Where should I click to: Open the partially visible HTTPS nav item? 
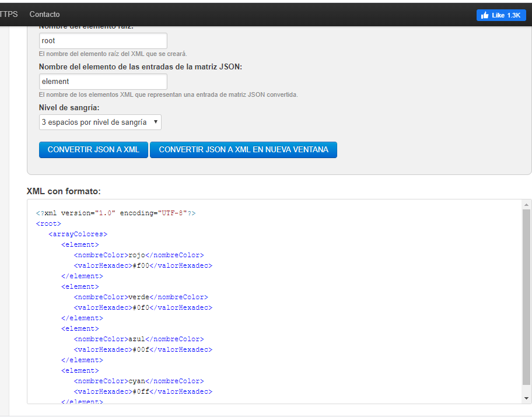8,14
